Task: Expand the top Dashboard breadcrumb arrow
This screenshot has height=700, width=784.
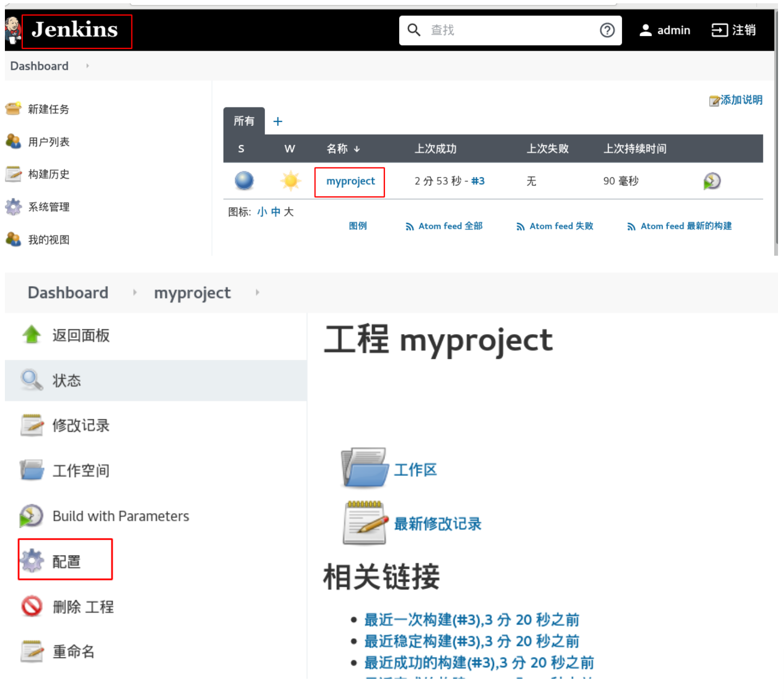Action: 87,66
